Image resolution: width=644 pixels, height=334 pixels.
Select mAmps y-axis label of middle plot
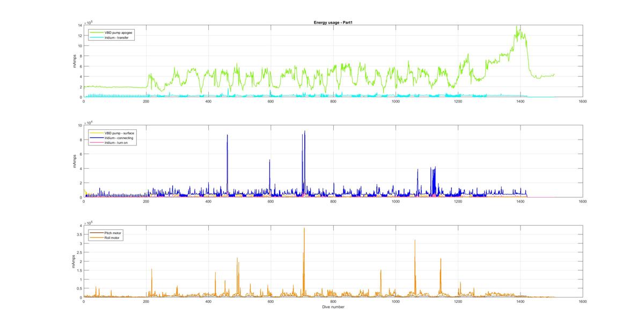coord(75,162)
